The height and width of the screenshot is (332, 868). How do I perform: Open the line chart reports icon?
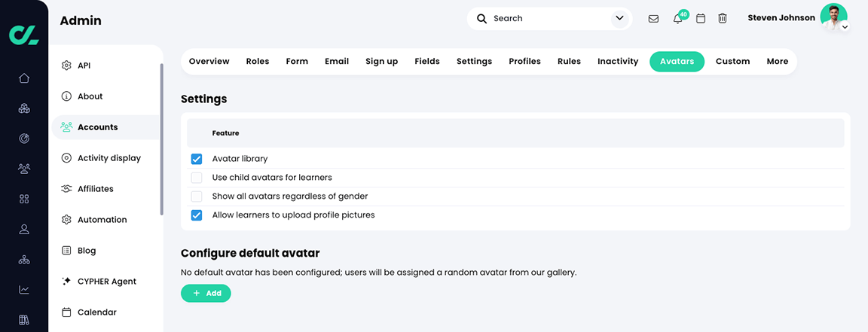(x=24, y=289)
